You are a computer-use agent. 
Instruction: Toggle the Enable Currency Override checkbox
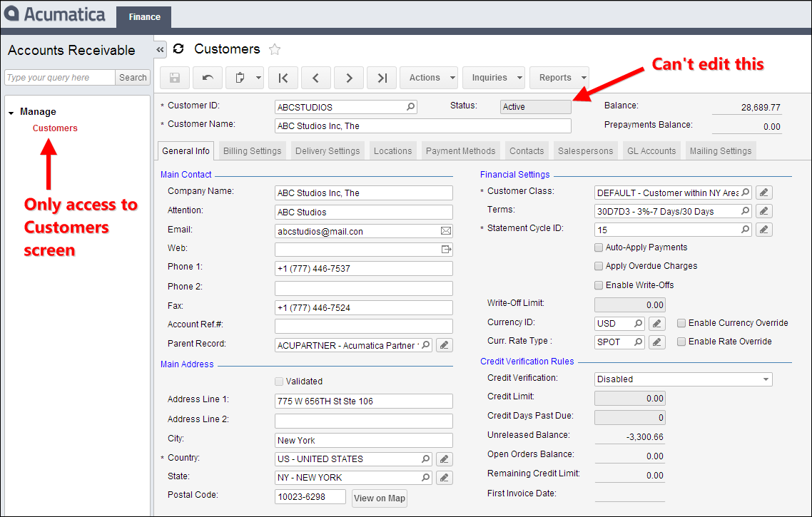pyautogui.click(x=681, y=323)
